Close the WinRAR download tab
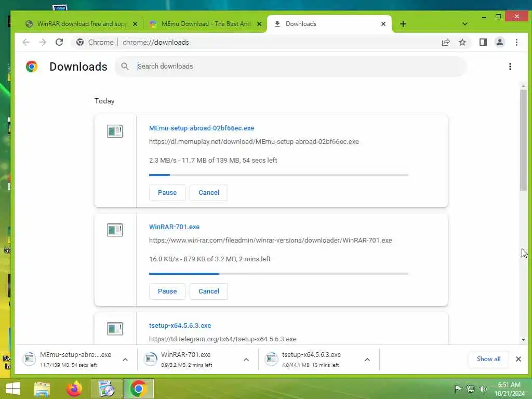The width and height of the screenshot is (532, 399). point(135,24)
